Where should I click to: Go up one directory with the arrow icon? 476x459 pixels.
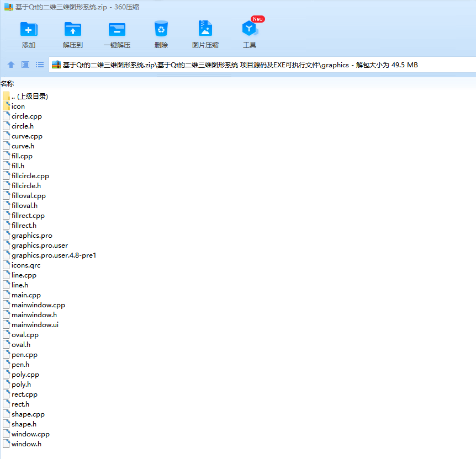pyautogui.click(x=11, y=65)
